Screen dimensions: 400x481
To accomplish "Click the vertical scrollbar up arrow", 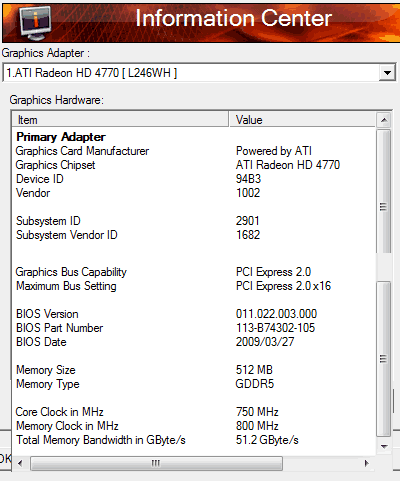I will tap(384, 120).
